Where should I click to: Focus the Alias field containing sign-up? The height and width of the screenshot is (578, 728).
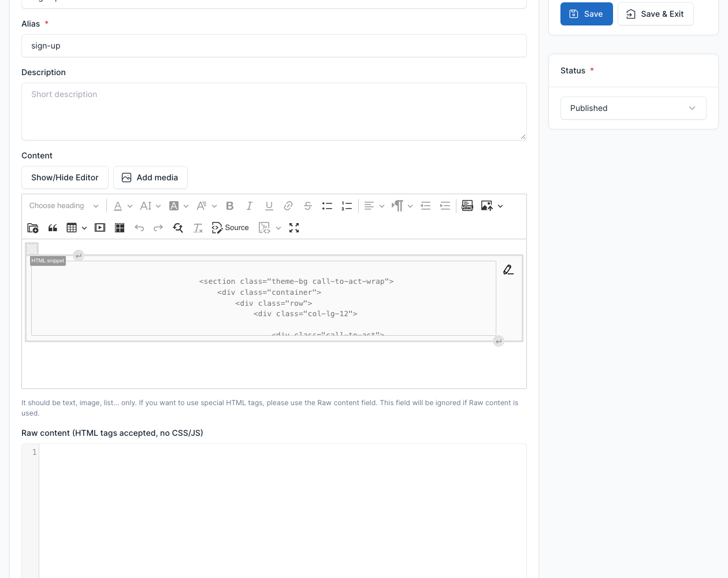[x=274, y=46]
